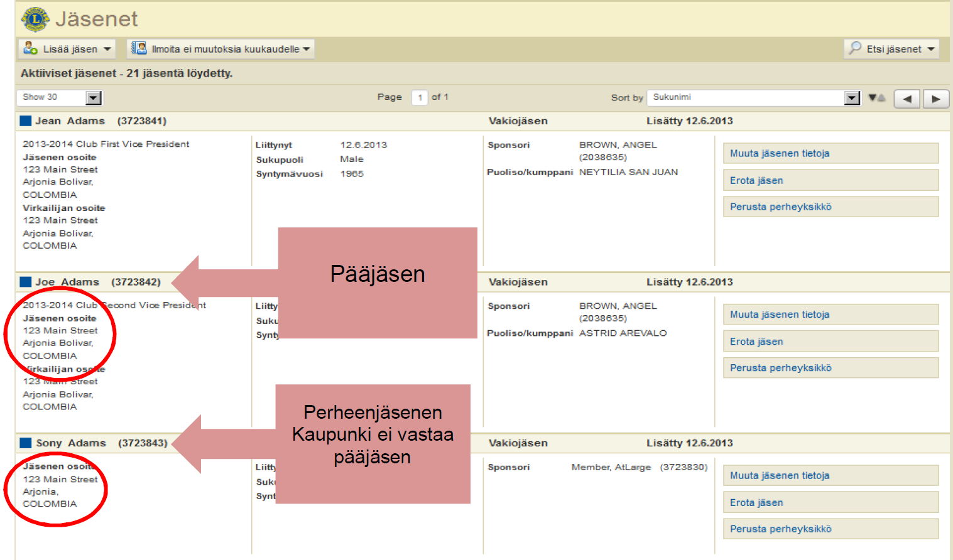This screenshot has width=953, height=560.
Task: Click Muuta jäsenen tietoja for Joe Adams
Action: click(x=831, y=315)
